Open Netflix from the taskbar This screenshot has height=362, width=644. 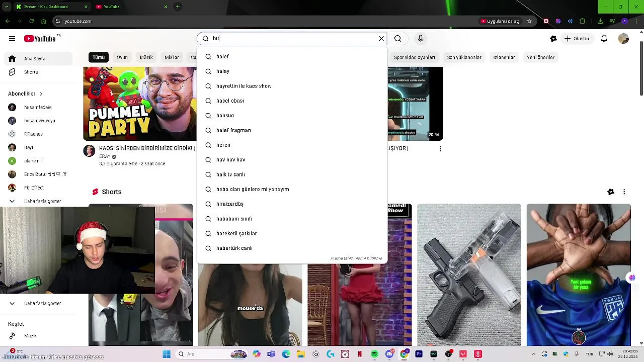click(360, 354)
